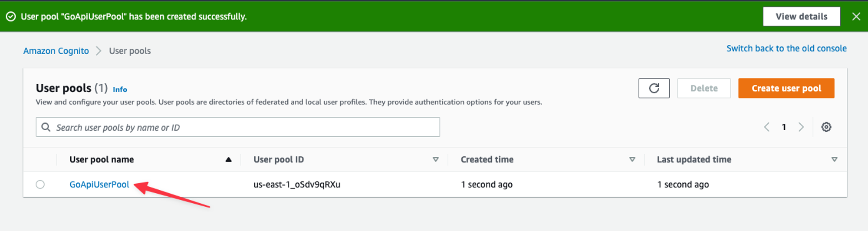The width and height of the screenshot is (868, 231).
Task: Switch back to the old console
Action: (786, 48)
